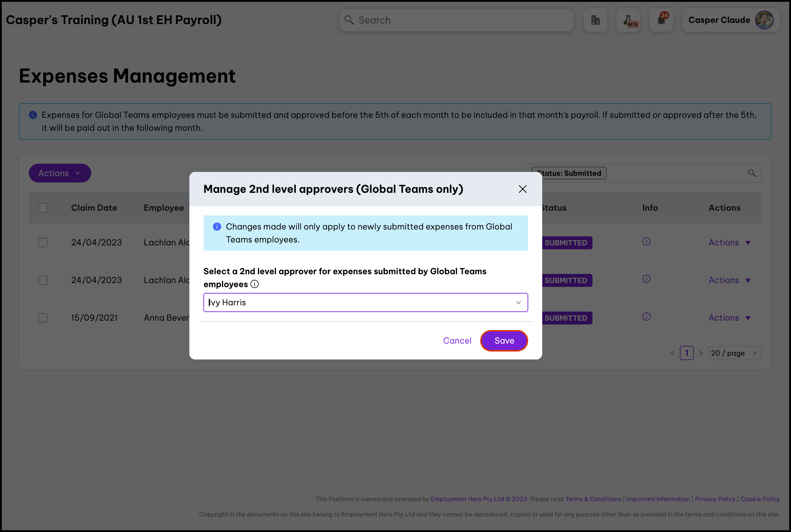Close the 2nd level approvers dialog
This screenshot has width=791, height=532.
(523, 189)
